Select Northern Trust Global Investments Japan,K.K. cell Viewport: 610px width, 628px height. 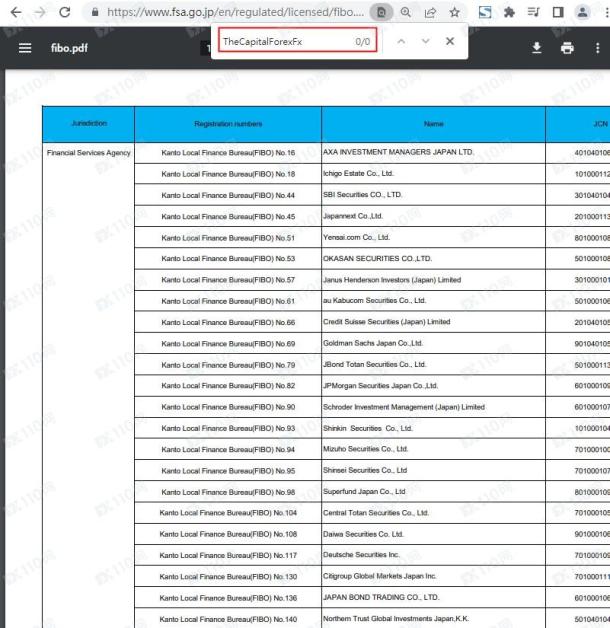(x=433, y=619)
